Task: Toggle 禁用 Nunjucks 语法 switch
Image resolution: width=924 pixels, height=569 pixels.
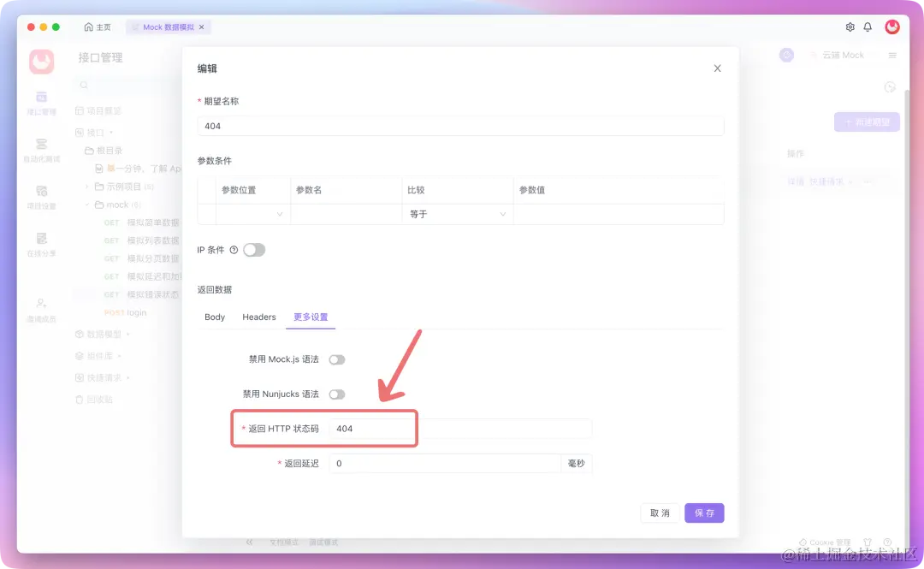Action: pos(337,394)
